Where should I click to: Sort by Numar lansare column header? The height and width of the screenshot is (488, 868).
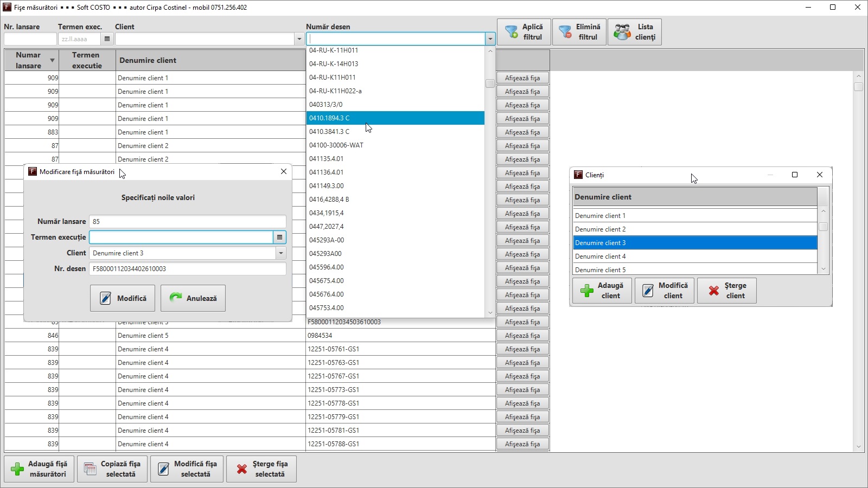tap(31, 60)
